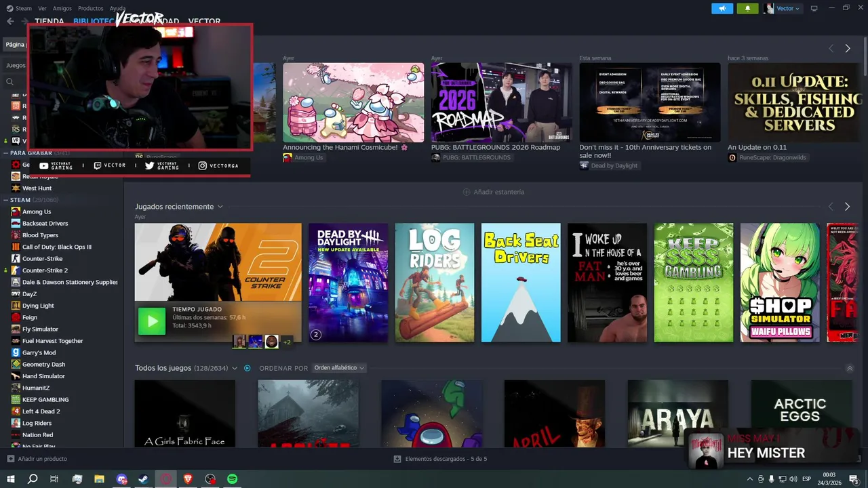Open Windows taskbar search
The width and height of the screenshot is (868, 488).
click(x=33, y=479)
